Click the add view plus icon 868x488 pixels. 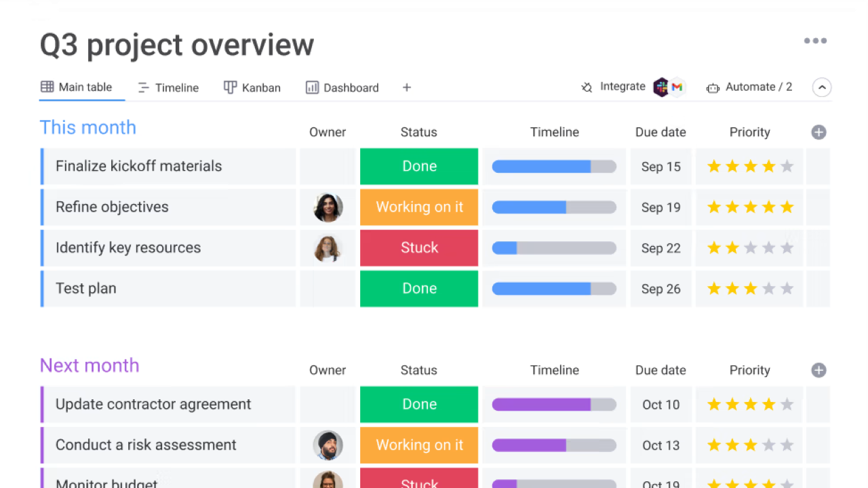pyautogui.click(x=407, y=87)
